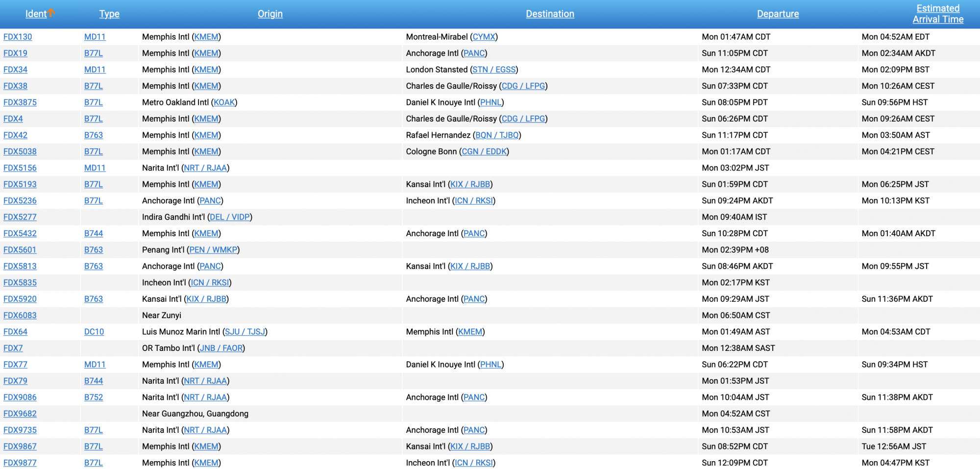Open B763 aircraft type for FDX42

[x=94, y=135]
